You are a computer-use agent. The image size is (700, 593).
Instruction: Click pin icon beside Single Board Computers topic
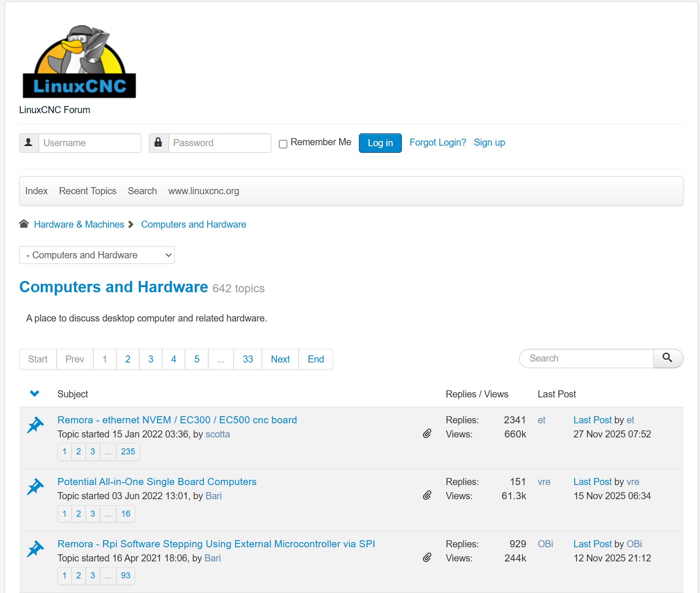click(x=35, y=486)
